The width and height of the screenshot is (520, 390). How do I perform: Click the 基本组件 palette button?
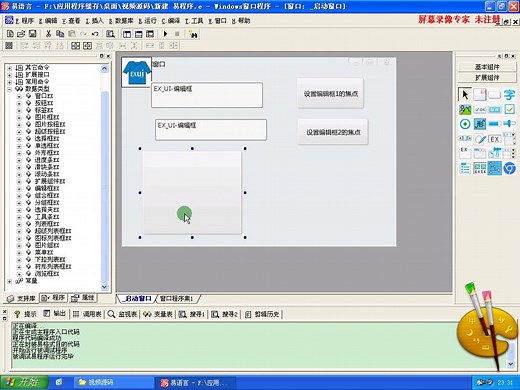tap(487, 67)
